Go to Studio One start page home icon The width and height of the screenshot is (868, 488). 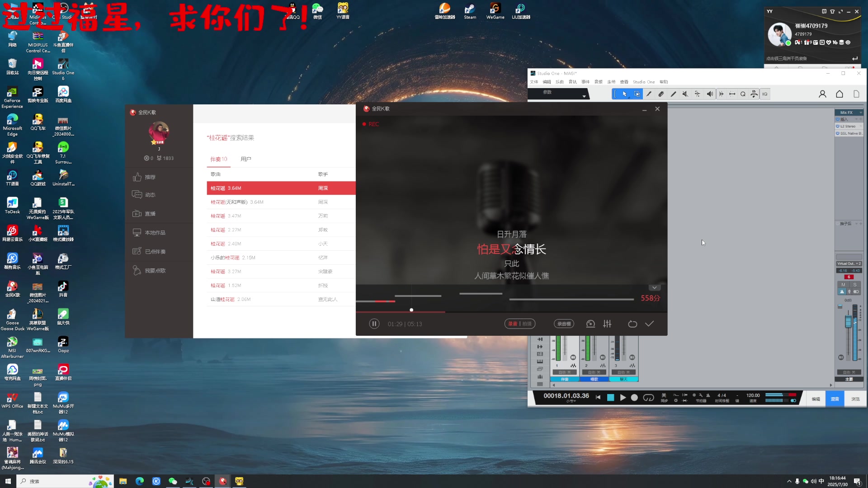pos(840,94)
